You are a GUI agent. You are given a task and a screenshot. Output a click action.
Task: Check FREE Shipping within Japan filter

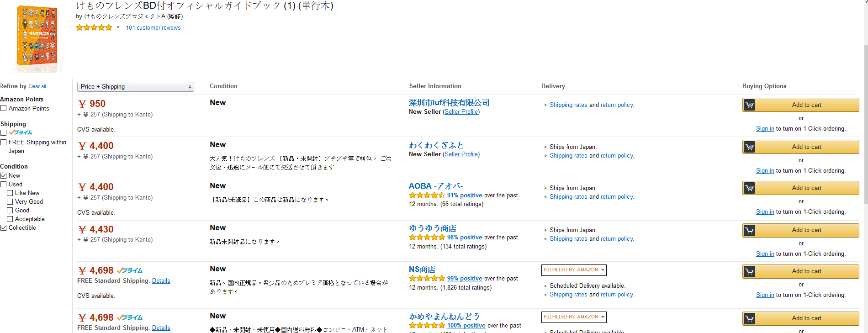point(4,143)
